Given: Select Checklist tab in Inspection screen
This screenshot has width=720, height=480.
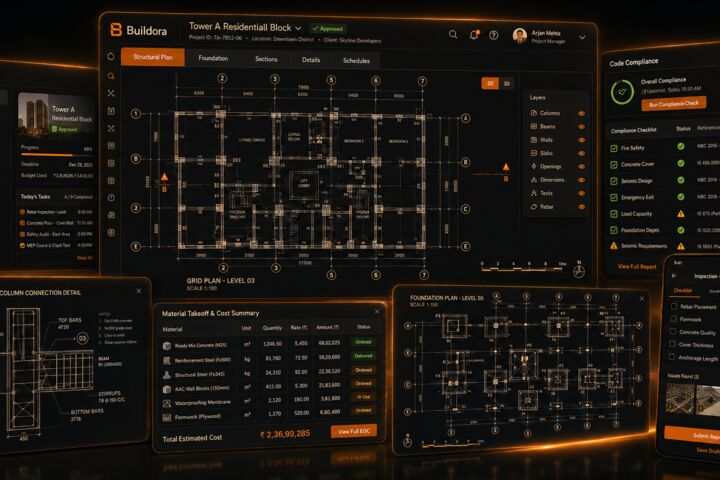Looking at the screenshot, I should [x=682, y=290].
